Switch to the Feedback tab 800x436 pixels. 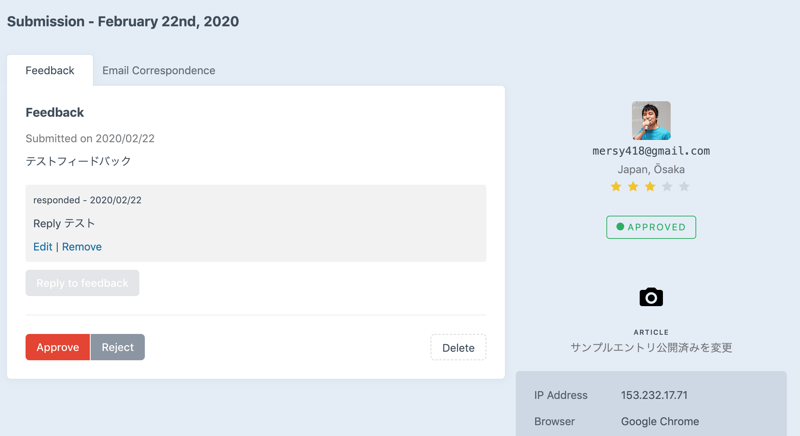point(50,71)
